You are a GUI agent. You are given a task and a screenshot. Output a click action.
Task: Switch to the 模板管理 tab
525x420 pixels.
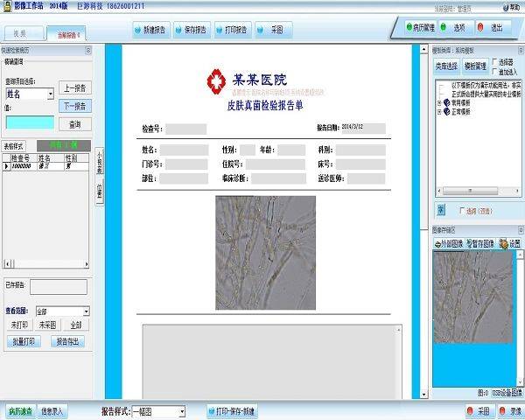coord(477,66)
